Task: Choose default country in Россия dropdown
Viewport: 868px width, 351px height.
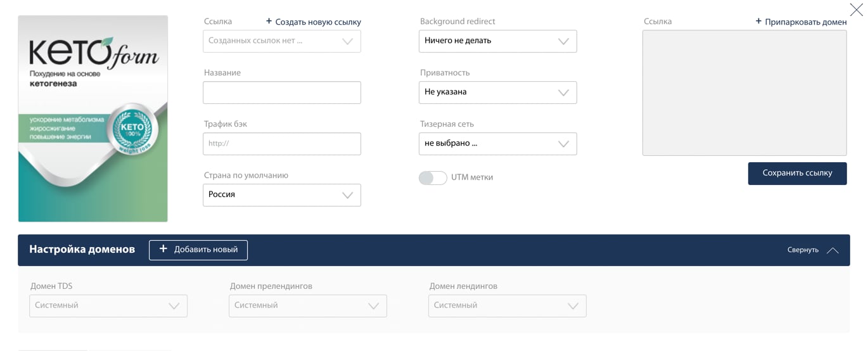Action: 282,195
